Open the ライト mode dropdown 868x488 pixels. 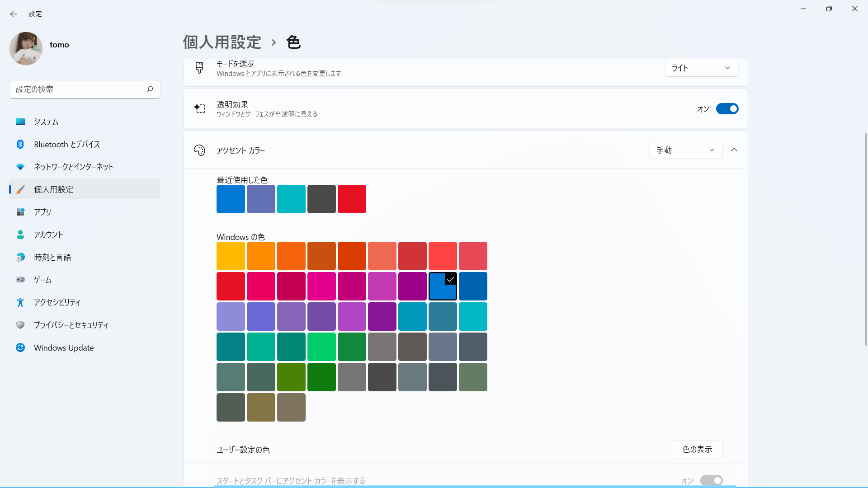coord(701,68)
